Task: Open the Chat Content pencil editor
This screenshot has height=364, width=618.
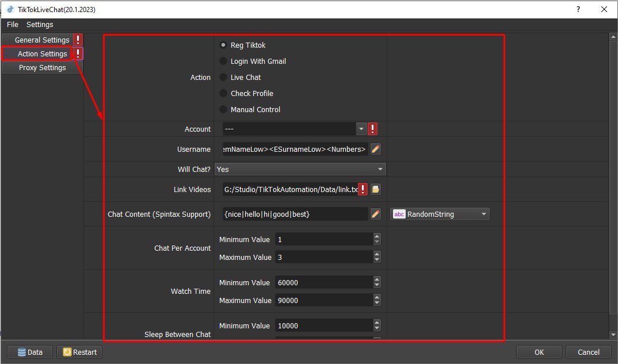Action: point(376,214)
